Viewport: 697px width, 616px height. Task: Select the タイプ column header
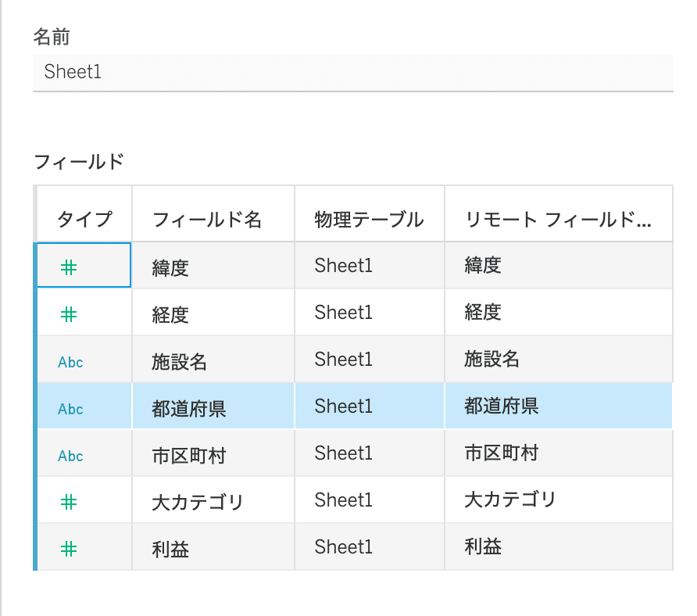(84, 213)
